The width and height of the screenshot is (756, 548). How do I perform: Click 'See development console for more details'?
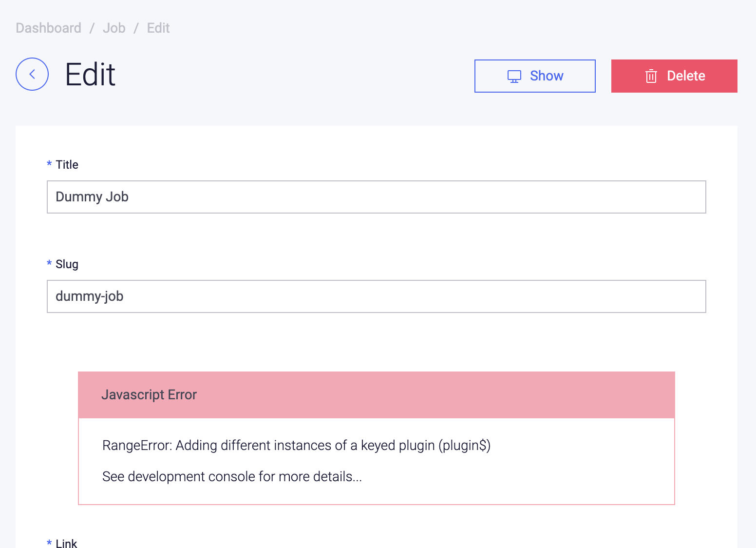tap(232, 476)
